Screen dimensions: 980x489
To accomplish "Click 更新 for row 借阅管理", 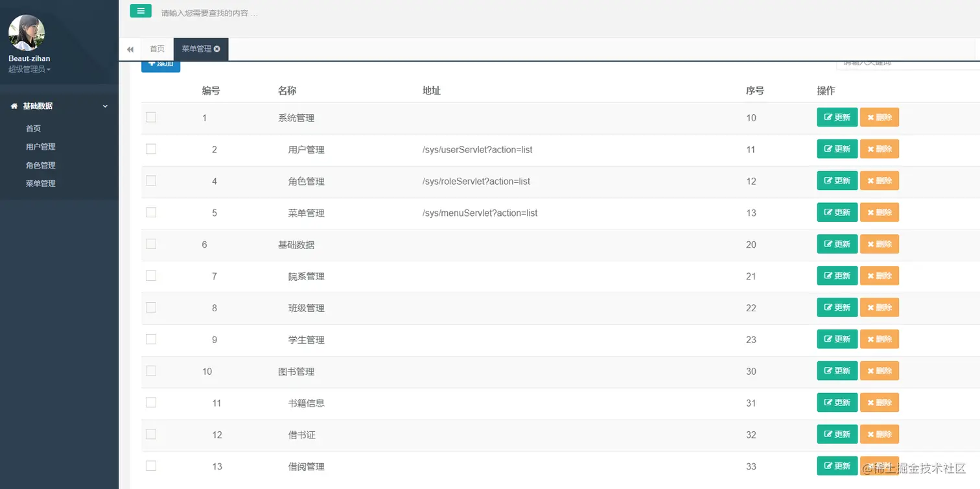I will (x=837, y=466).
